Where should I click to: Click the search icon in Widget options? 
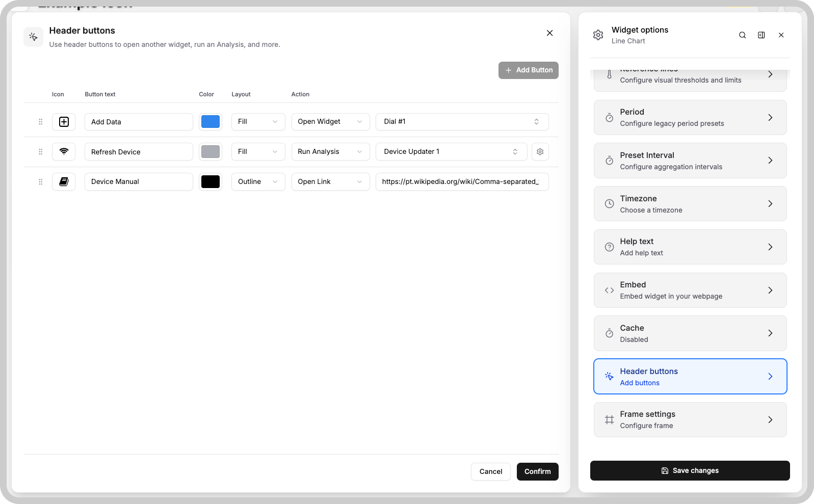click(742, 35)
